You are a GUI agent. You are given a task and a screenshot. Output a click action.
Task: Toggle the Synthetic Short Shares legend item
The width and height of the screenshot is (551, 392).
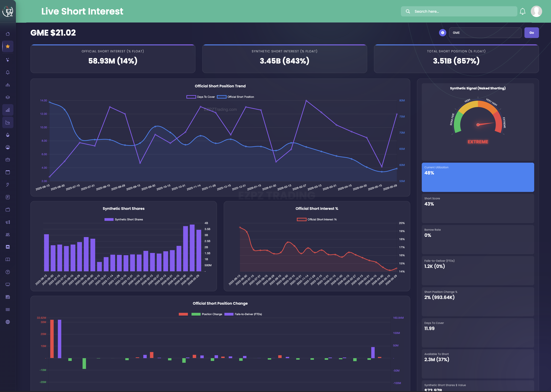124,219
